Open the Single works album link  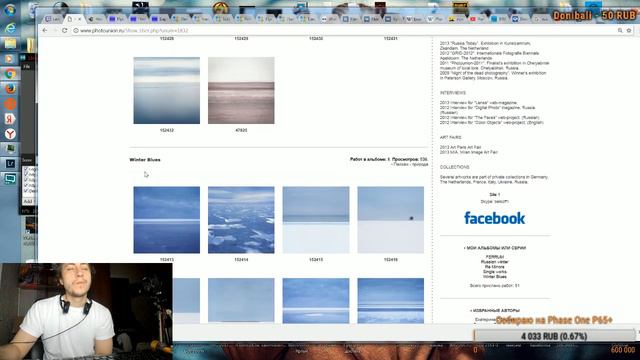495,271
